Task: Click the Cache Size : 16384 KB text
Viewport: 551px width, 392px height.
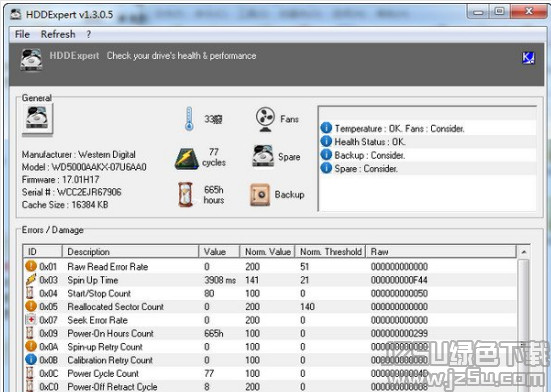Action: point(65,204)
